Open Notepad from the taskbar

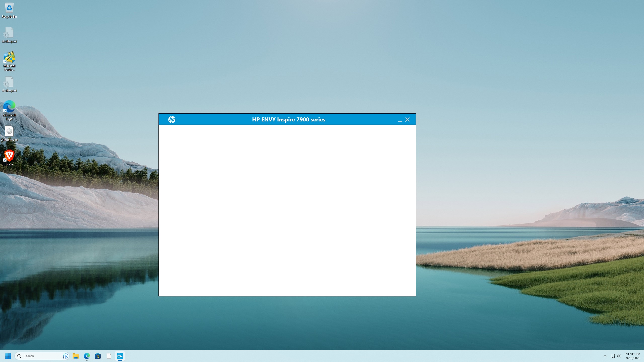click(109, 356)
